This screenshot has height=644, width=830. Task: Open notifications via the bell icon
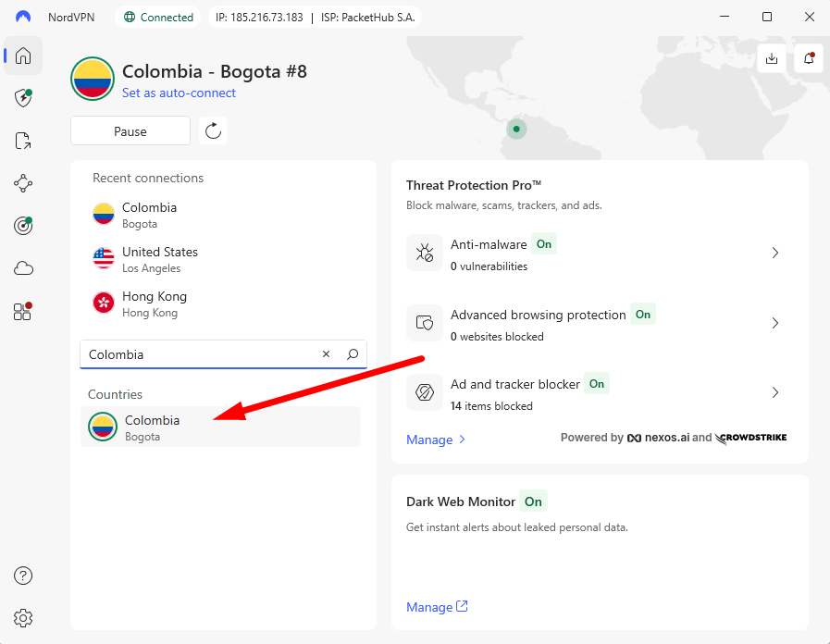pos(807,57)
